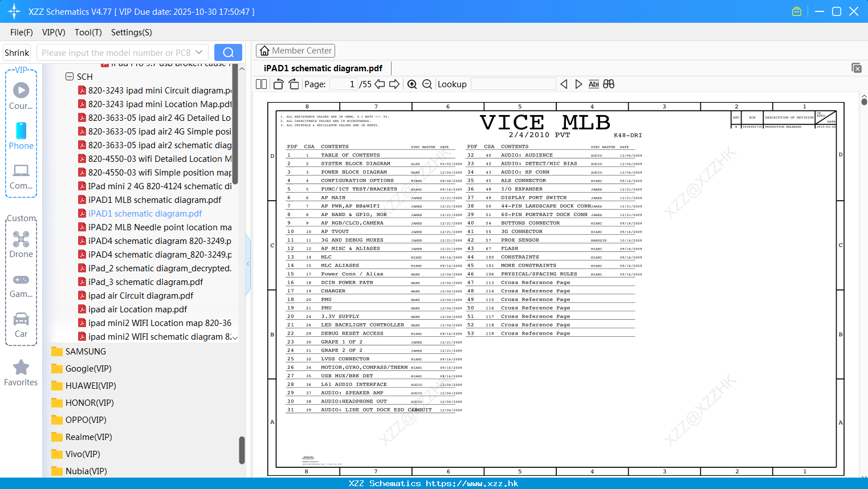Click the Lookup text field
868x489 pixels.
point(514,84)
